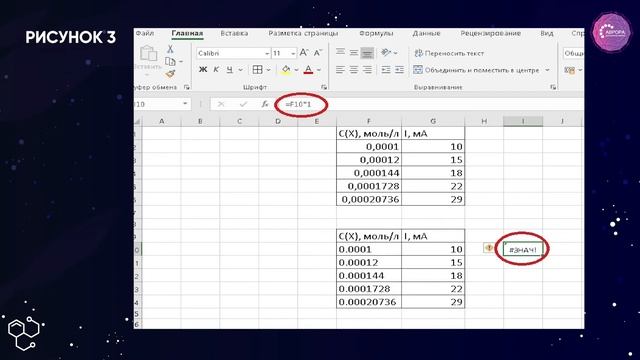Image resolution: width=640 pixels, height=360 pixels.
Task: Open the Данные tab
Action: point(426,33)
